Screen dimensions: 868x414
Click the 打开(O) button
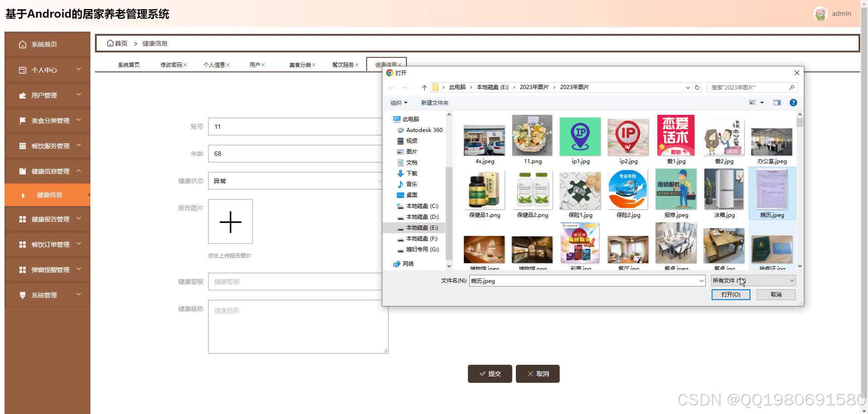731,294
